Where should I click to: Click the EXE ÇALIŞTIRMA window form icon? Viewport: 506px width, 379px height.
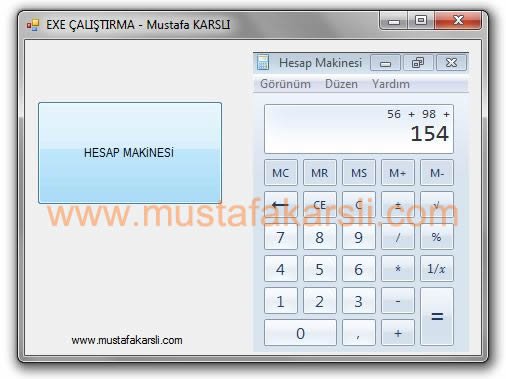tap(33, 25)
